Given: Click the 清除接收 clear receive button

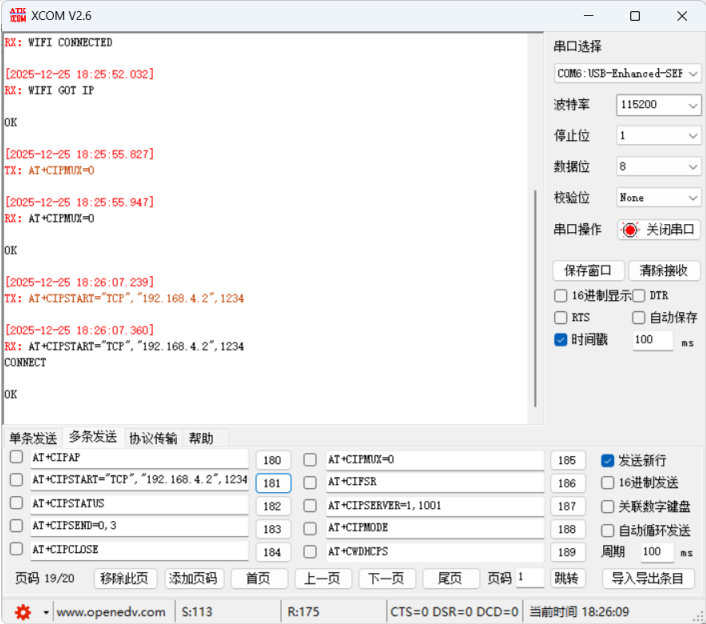Looking at the screenshot, I should click(664, 271).
